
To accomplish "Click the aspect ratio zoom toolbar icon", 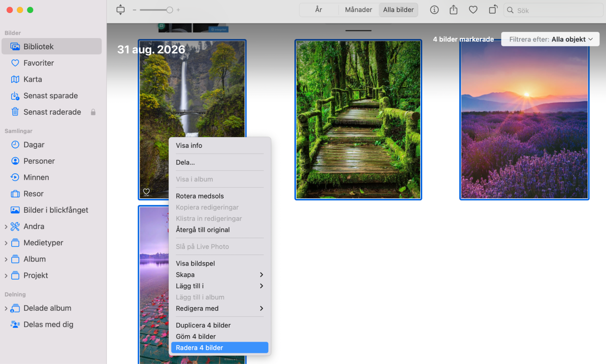I will pos(120,10).
